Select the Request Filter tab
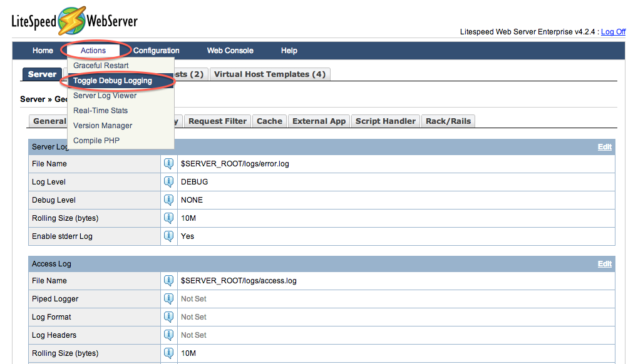 (217, 121)
